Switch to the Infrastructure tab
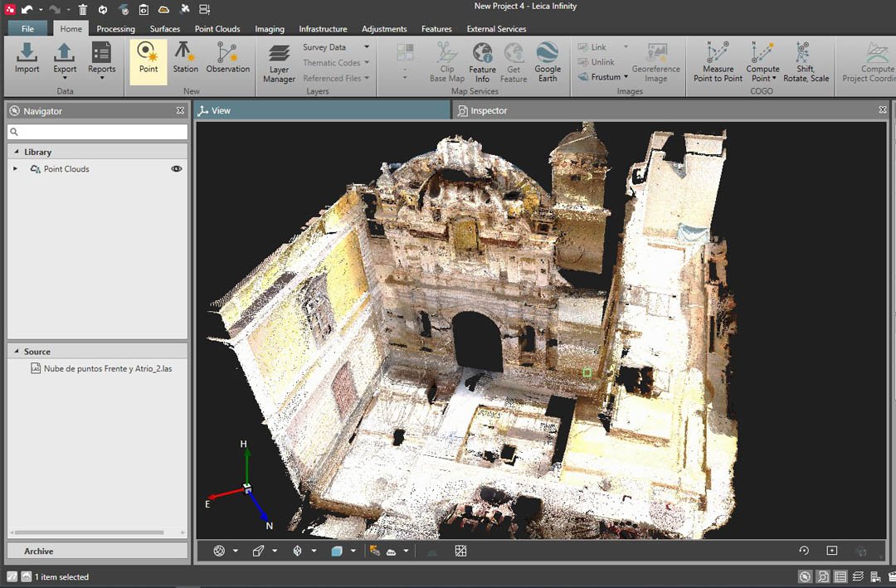Image resolution: width=896 pixels, height=588 pixels. click(x=323, y=28)
